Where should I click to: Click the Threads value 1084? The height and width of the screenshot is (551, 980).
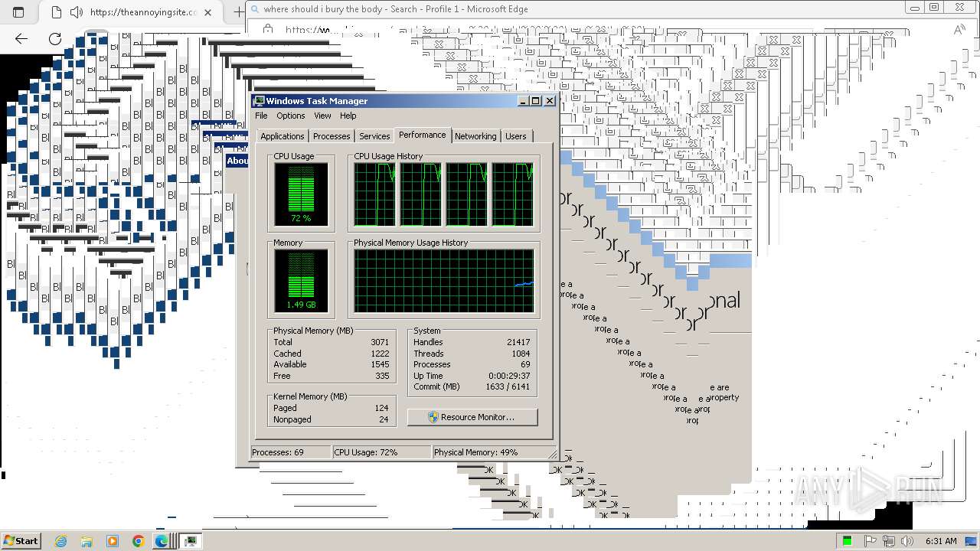pos(521,354)
